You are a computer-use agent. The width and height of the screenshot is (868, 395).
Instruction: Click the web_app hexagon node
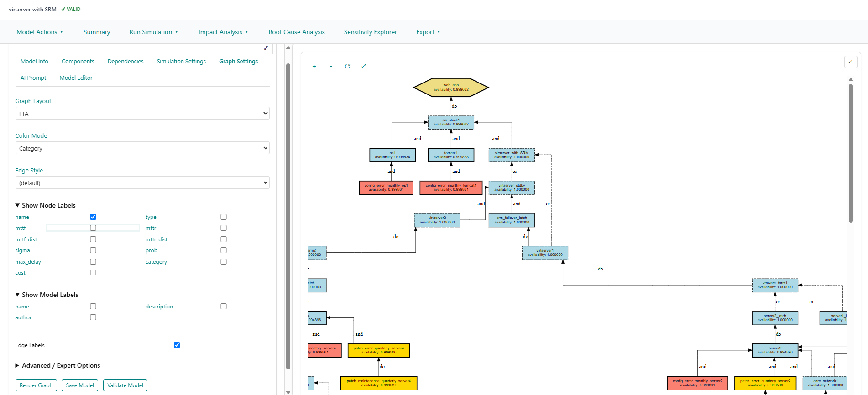[x=450, y=88]
